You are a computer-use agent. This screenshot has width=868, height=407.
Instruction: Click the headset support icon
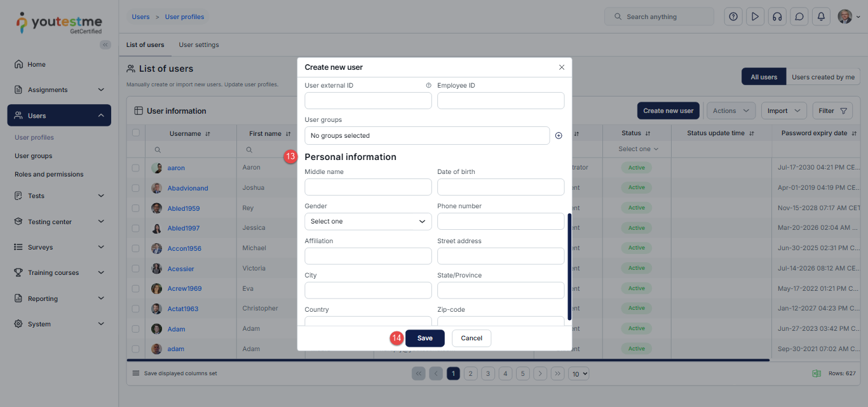[776, 17]
